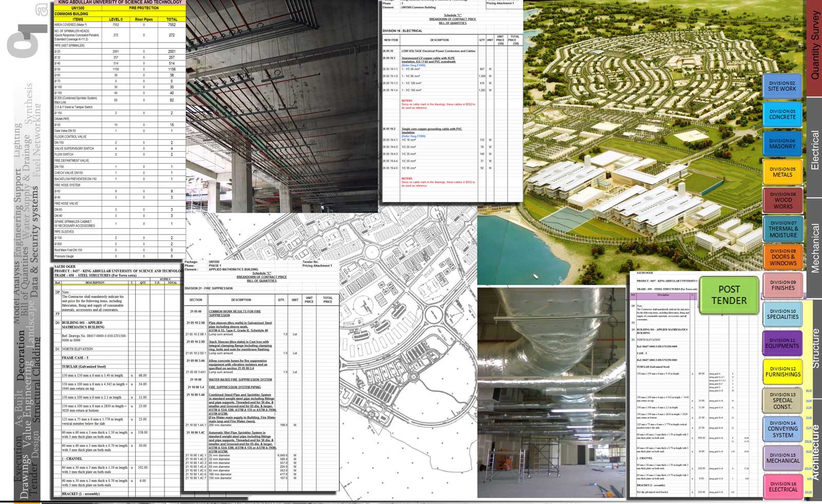
Task: Click the Division 14 Conveying System button
Action: (782, 429)
